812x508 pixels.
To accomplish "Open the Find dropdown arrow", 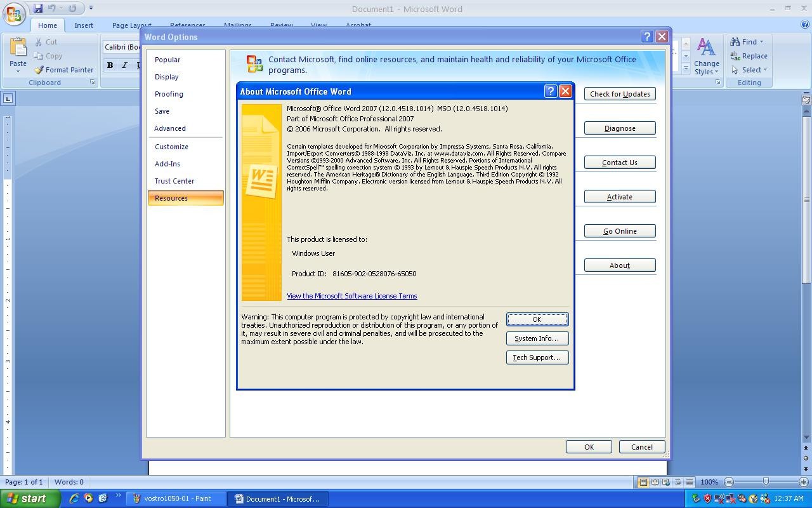I will tap(761, 42).
